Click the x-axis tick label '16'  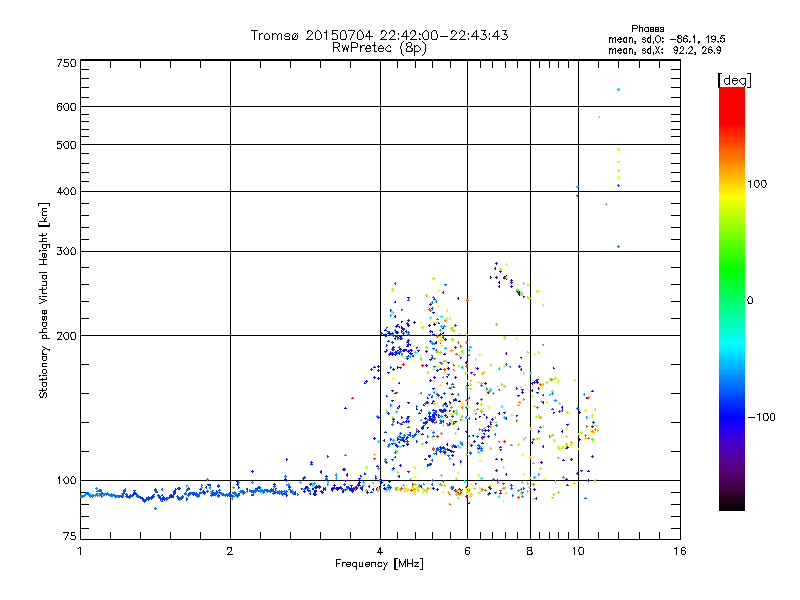coord(680,551)
